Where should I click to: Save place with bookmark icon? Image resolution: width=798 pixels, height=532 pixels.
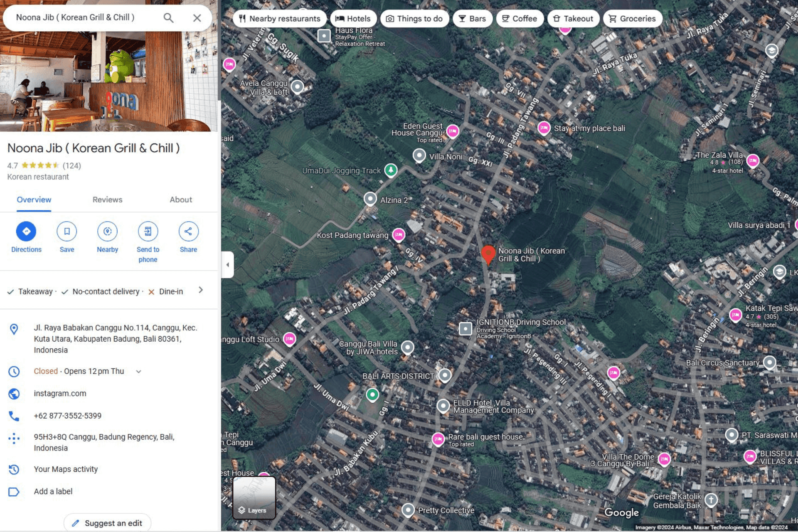pyautogui.click(x=67, y=232)
